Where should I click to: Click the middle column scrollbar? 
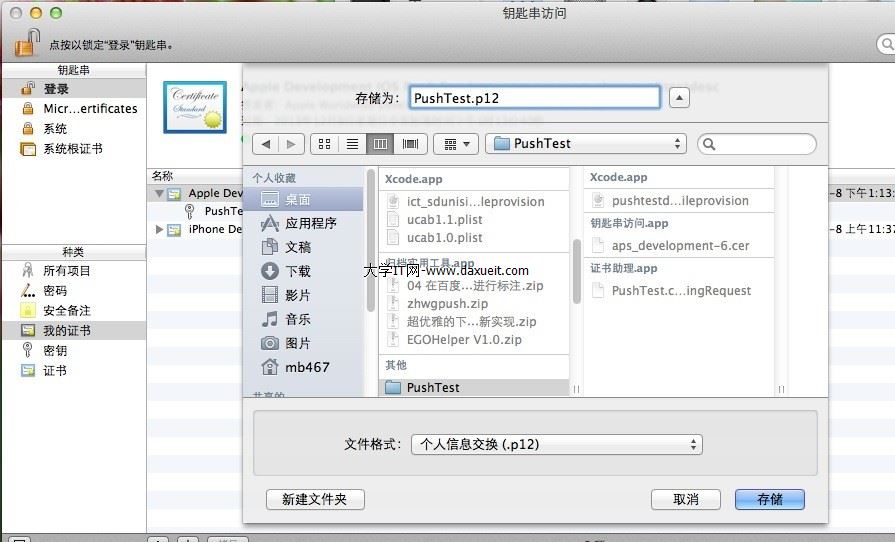tap(576, 271)
